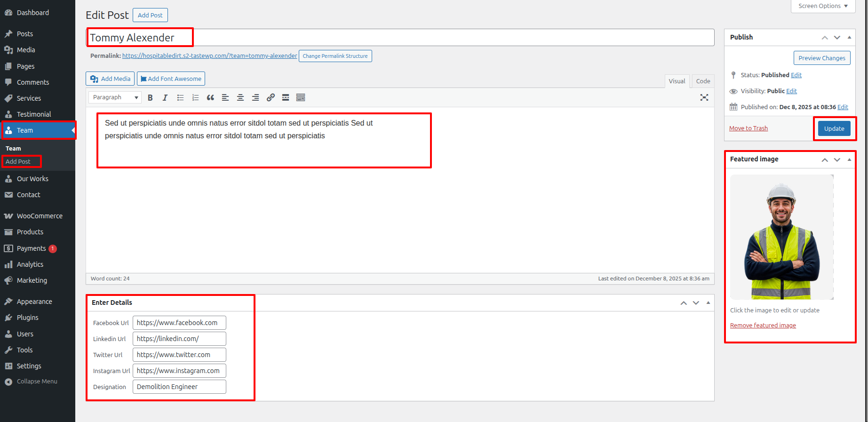Click the Remove featured image link
Image resolution: width=868 pixels, height=422 pixels.
[763, 326]
